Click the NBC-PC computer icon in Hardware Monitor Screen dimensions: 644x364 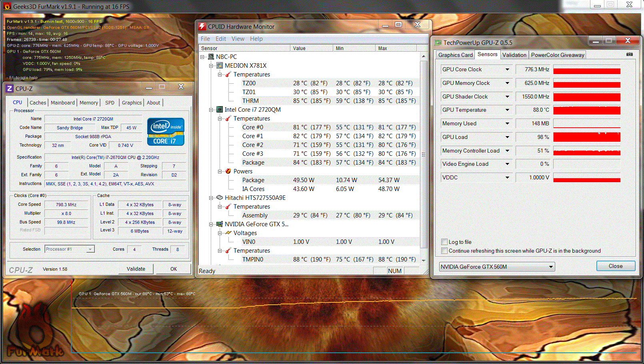click(211, 57)
